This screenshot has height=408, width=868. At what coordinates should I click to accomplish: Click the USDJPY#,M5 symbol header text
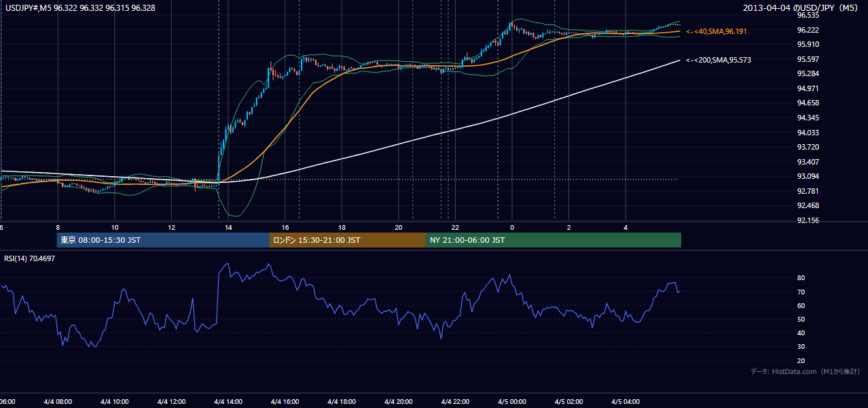(x=80, y=8)
